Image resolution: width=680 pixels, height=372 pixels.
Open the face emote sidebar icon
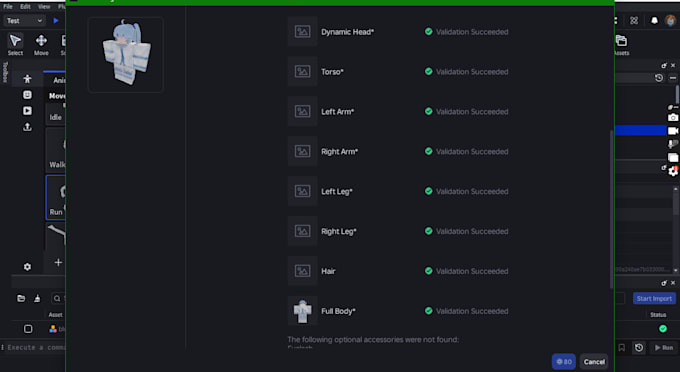coord(27,95)
